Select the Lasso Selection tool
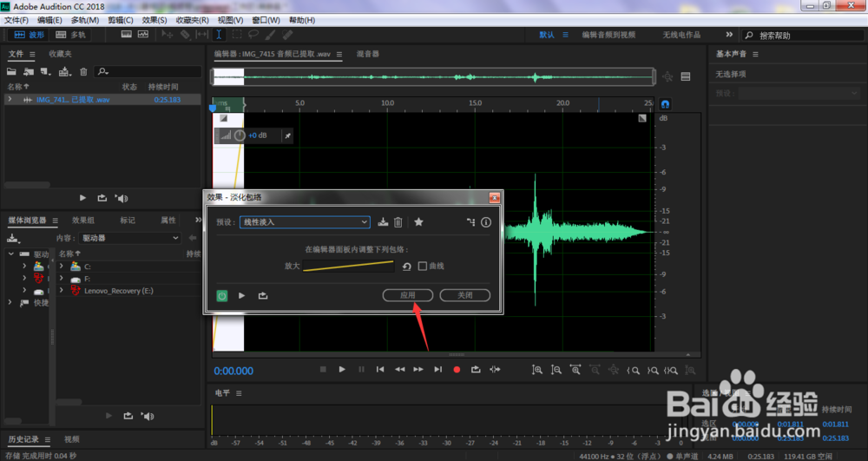Viewport: 868px width, 461px height. point(253,35)
